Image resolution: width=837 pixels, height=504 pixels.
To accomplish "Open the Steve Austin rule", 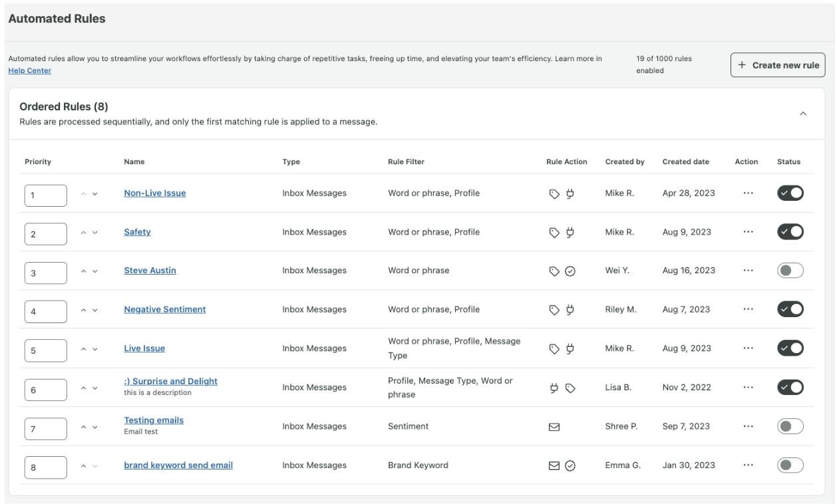I will pos(150,270).
